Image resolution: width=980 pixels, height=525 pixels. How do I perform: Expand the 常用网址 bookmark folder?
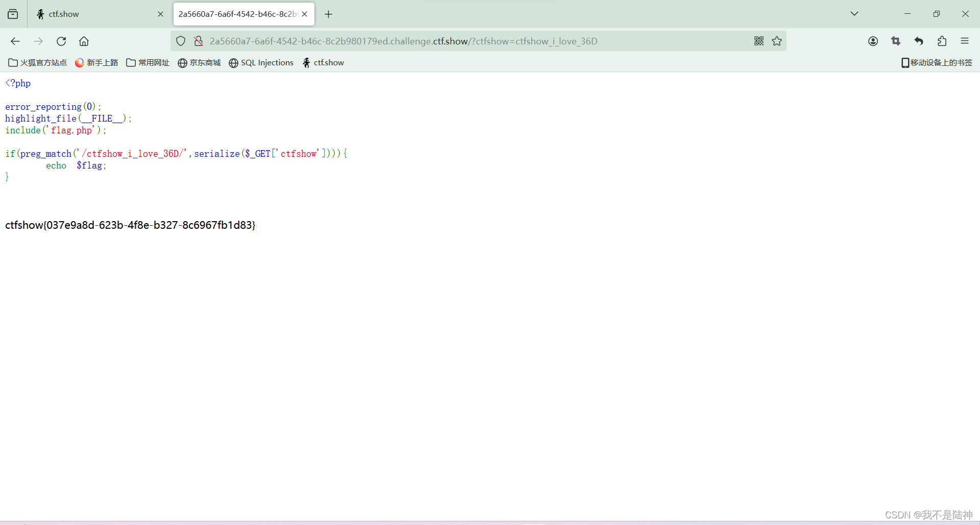[148, 63]
